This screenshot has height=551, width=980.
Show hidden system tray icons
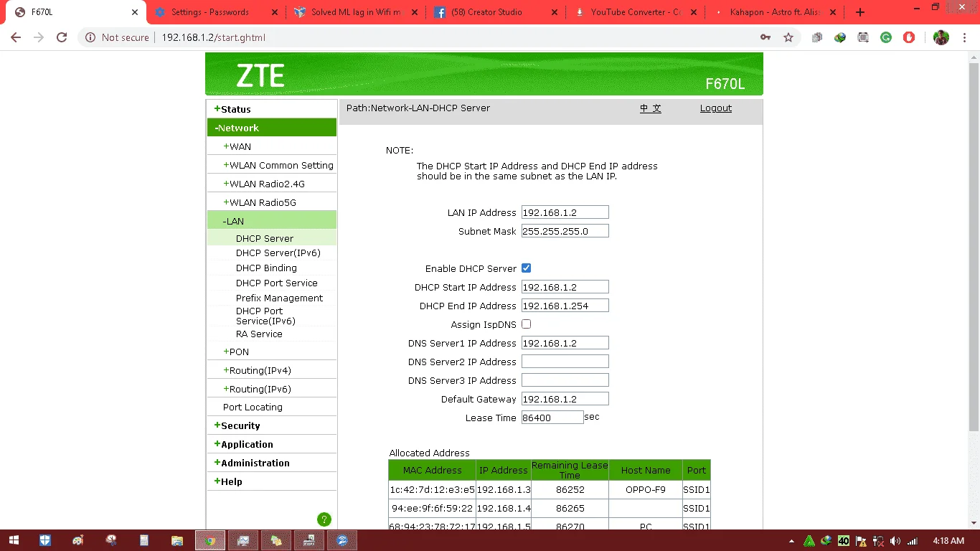click(x=792, y=541)
